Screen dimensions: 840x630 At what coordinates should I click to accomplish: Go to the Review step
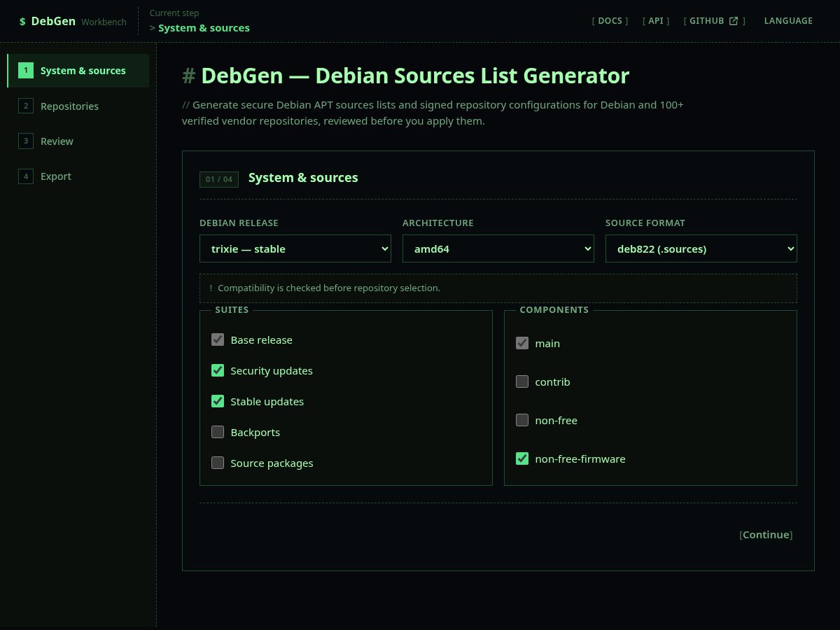click(78, 141)
